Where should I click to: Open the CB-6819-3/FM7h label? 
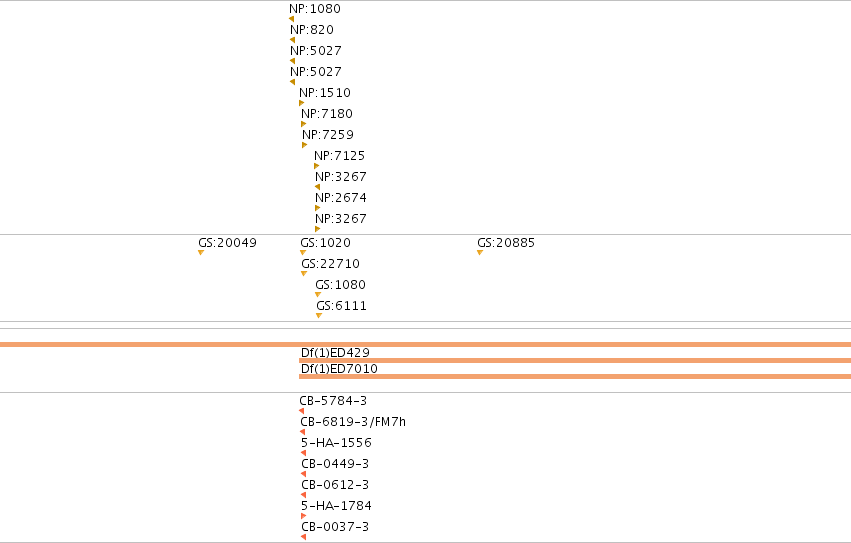[x=353, y=422]
